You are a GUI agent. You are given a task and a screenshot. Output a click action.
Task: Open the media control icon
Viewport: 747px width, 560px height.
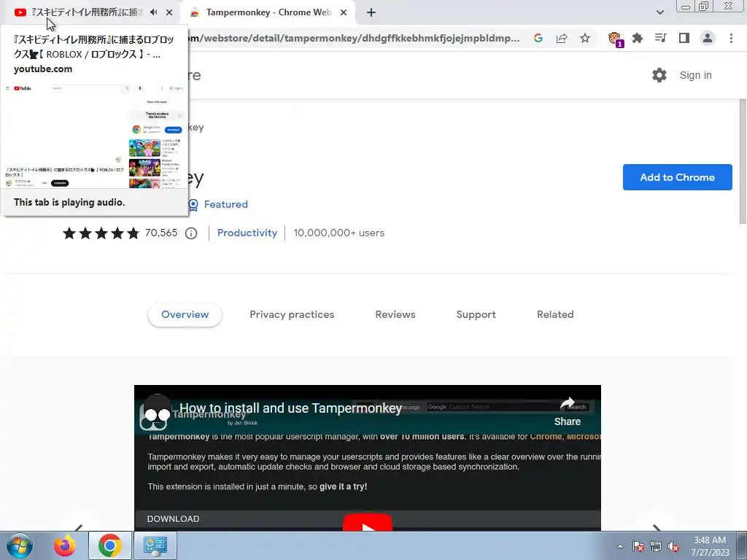pyautogui.click(x=661, y=38)
